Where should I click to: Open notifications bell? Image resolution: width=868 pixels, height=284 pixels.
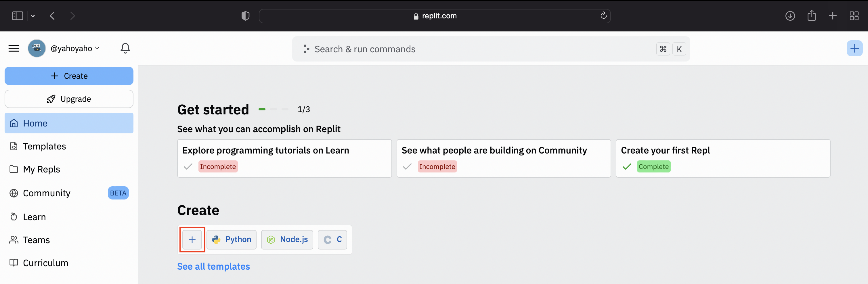(x=125, y=48)
